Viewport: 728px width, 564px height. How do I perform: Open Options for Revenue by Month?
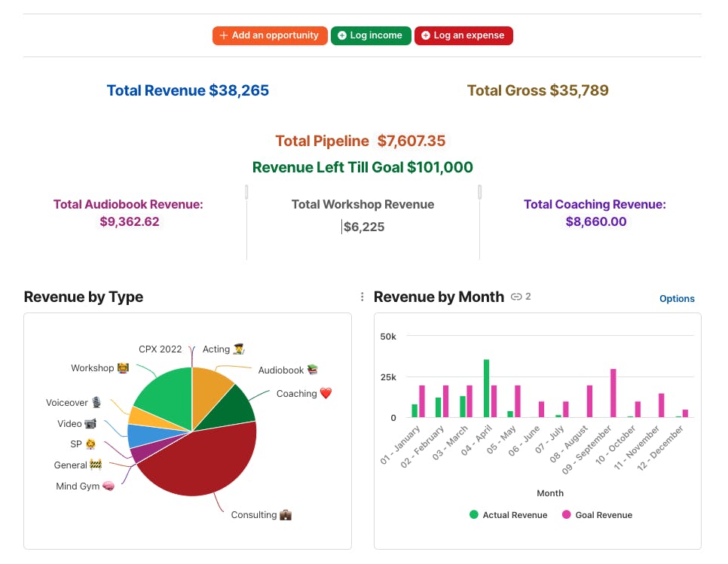[x=677, y=299]
